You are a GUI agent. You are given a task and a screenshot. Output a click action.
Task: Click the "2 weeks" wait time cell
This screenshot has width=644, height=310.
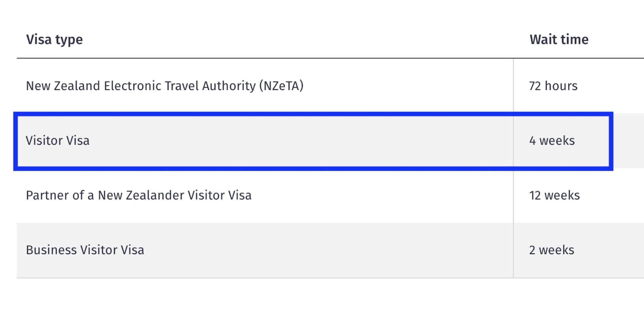tap(552, 250)
